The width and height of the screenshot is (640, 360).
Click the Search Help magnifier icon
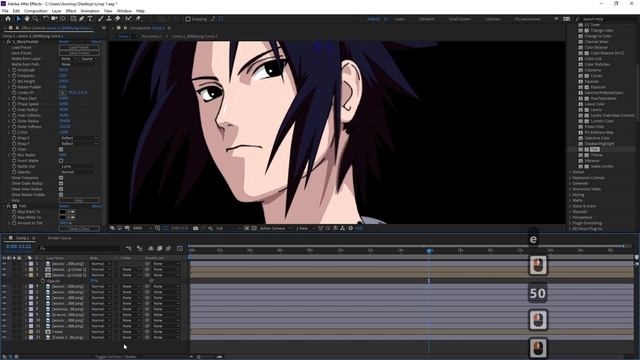[578, 19]
